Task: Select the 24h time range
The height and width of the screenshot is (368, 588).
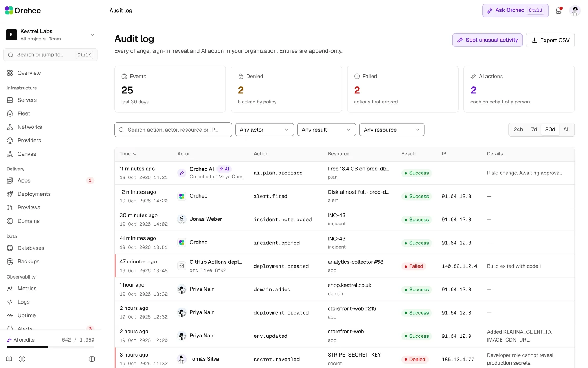Action: coord(518,130)
